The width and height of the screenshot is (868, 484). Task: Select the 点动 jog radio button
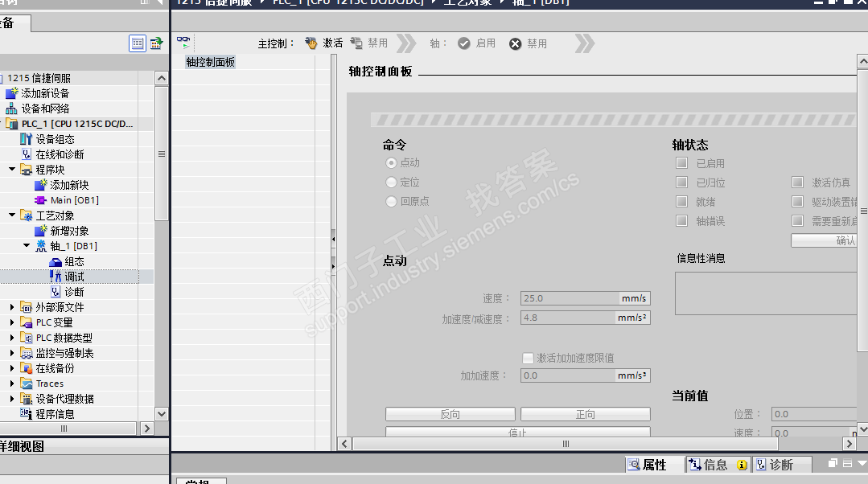[392, 162]
